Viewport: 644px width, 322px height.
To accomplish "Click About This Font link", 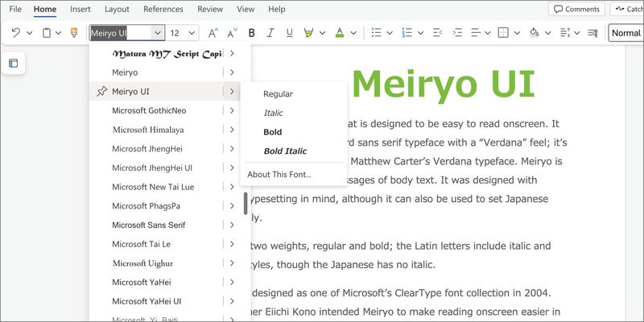I will (x=279, y=175).
